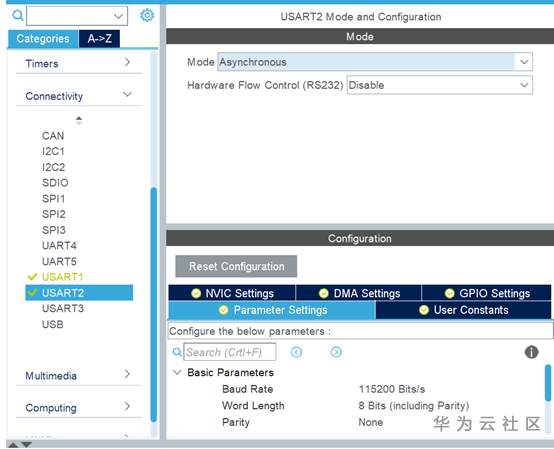The height and width of the screenshot is (449, 554).
Task: Collapse the Basic Parameters group
Action: (x=177, y=372)
